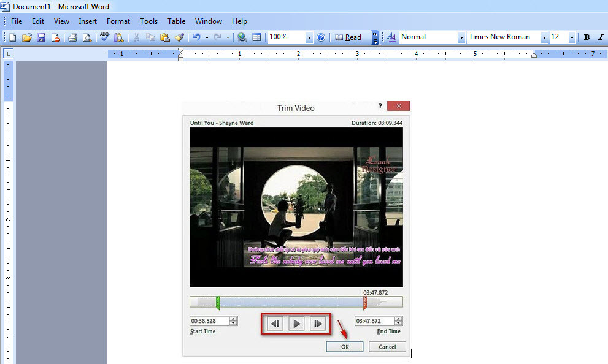Undo the last action
The image size is (608, 364).
pyautogui.click(x=196, y=37)
